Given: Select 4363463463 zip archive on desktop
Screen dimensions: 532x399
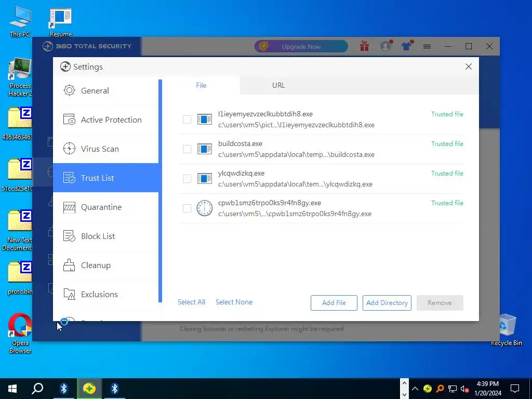Looking at the screenshot, I should click(x=18, y=124).
